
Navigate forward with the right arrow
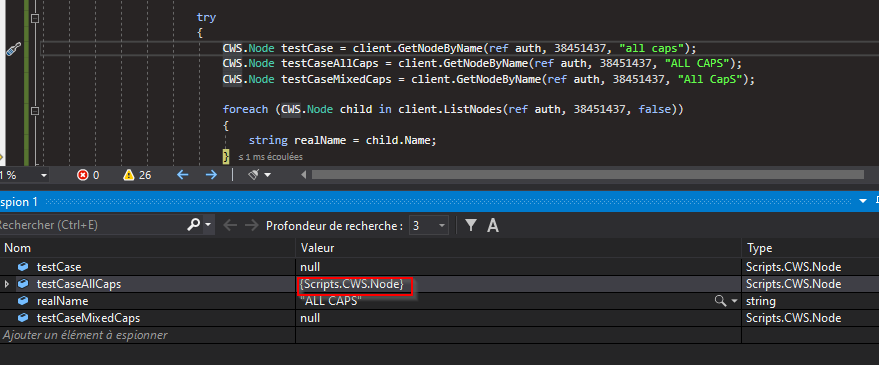[211, 175]
